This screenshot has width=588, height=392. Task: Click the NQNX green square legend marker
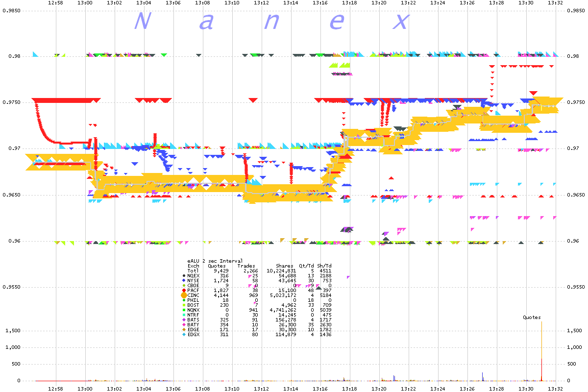[x=184, y=310]
